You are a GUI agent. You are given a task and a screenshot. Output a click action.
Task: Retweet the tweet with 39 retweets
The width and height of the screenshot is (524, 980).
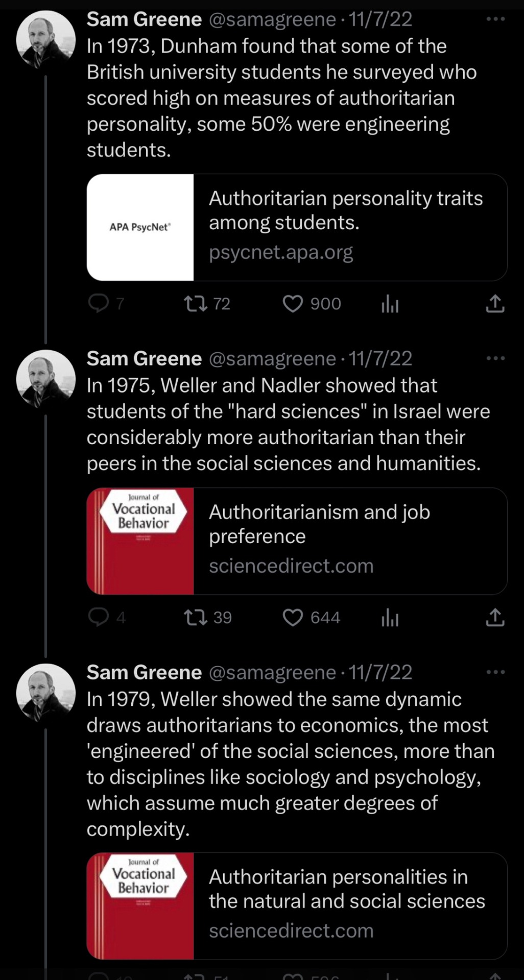196,618
